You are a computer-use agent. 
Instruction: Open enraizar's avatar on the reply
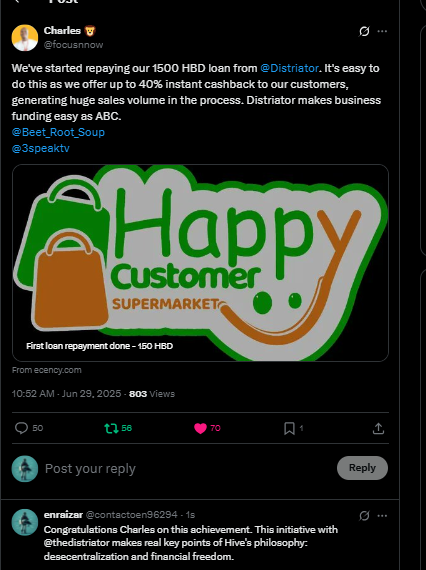(25, 522)
